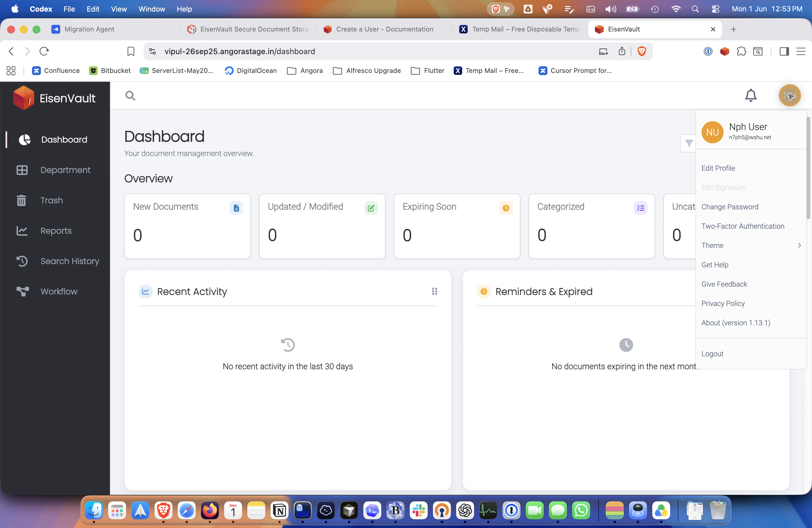Open the Flutter bookmarks folder
The image size is (812, 528).
(x=428, y=71)
